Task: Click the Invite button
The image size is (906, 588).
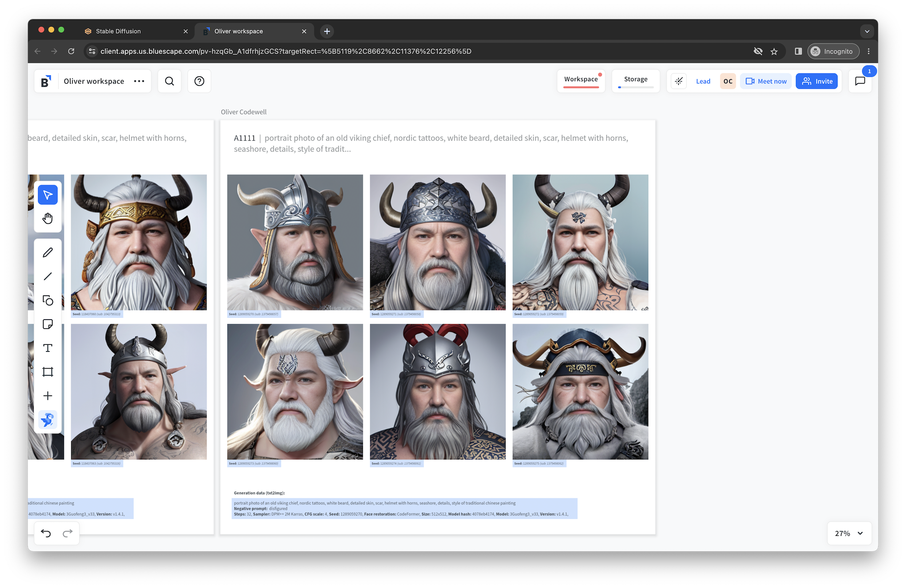Action: coord(817,81)
